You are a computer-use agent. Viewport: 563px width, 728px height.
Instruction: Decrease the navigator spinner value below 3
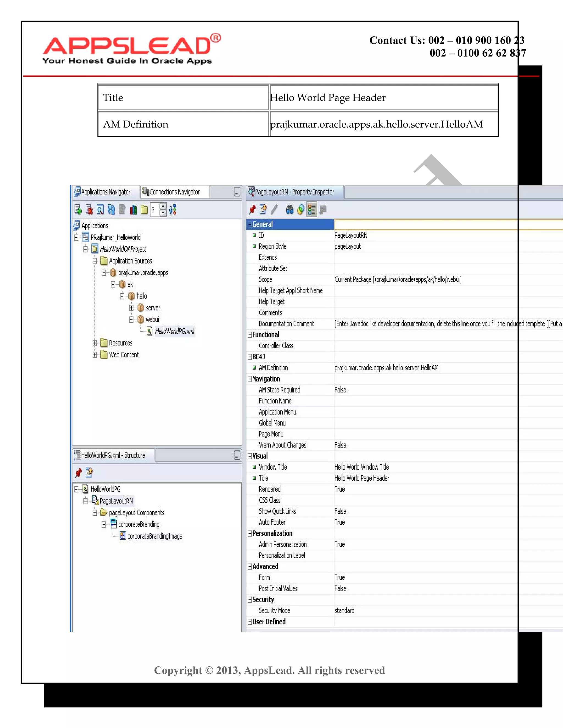(163, 213)
